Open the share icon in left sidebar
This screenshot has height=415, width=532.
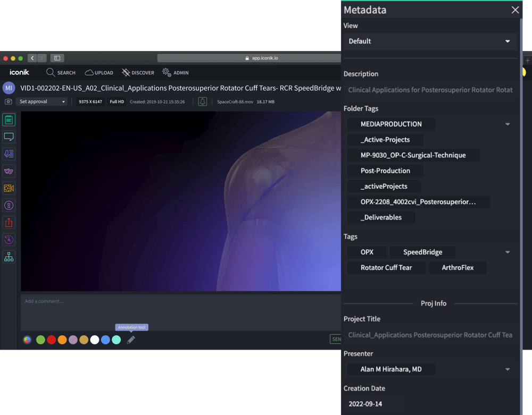9,223
